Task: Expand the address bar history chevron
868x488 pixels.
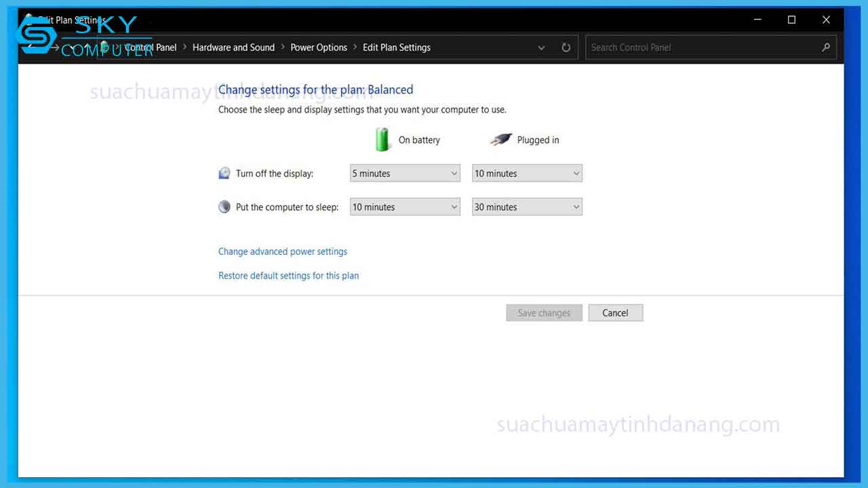Action: (541, 47)
